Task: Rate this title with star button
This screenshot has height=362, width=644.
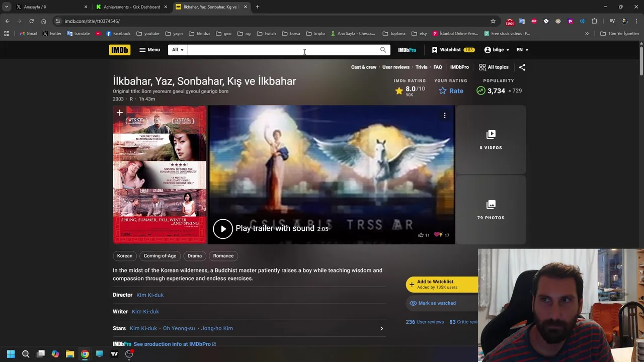Action: 451,90
